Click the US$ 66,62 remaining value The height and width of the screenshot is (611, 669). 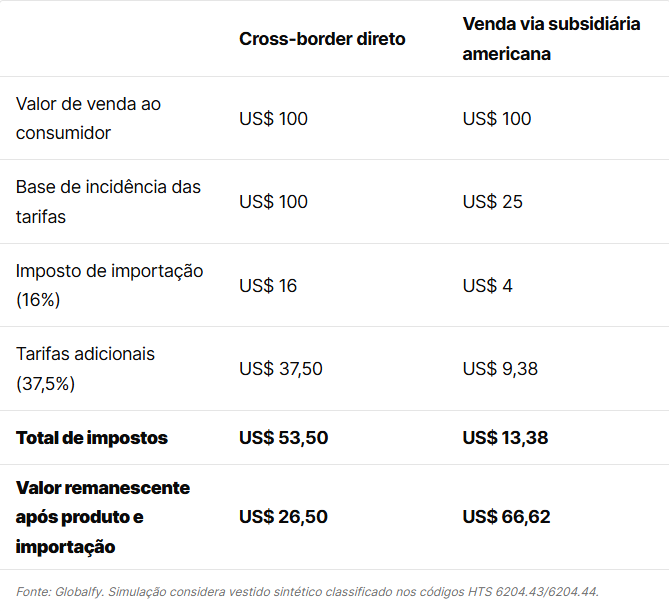pyautogui.click(x=506, y=517)
